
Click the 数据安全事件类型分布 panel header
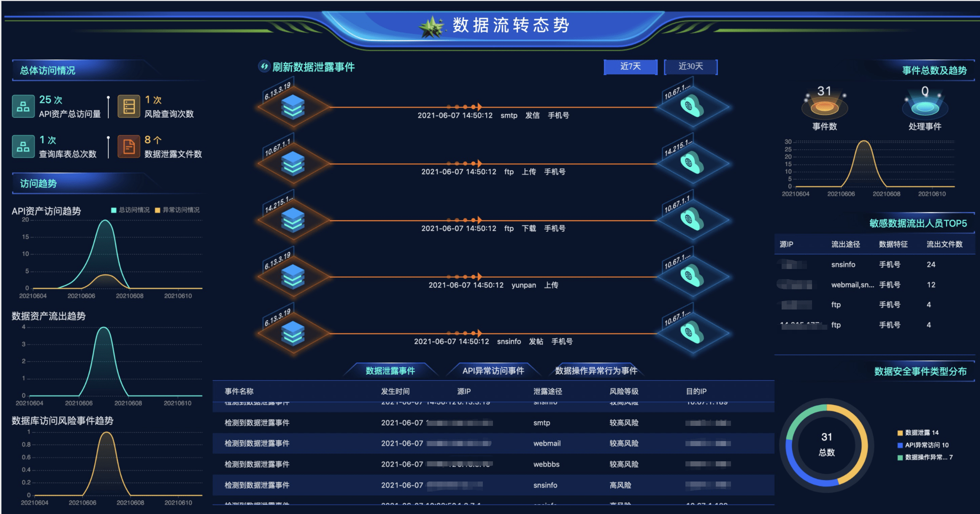[x=920, y=371]
